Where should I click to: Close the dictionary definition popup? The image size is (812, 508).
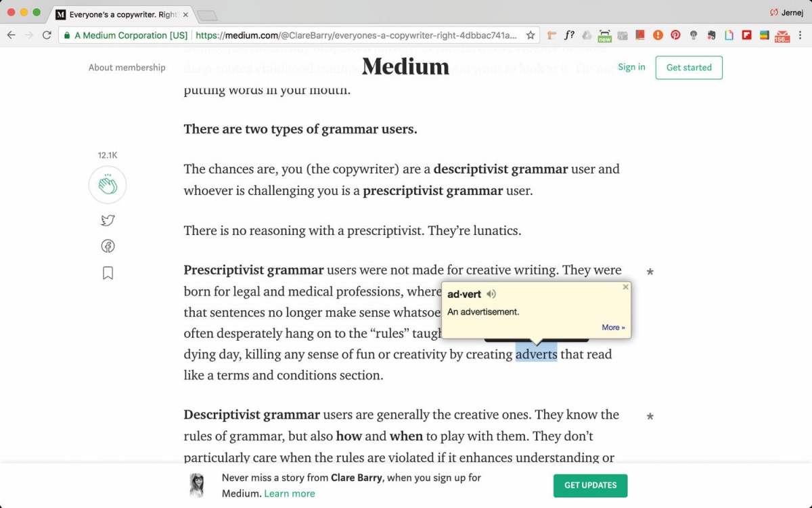(x=625, y=287)
